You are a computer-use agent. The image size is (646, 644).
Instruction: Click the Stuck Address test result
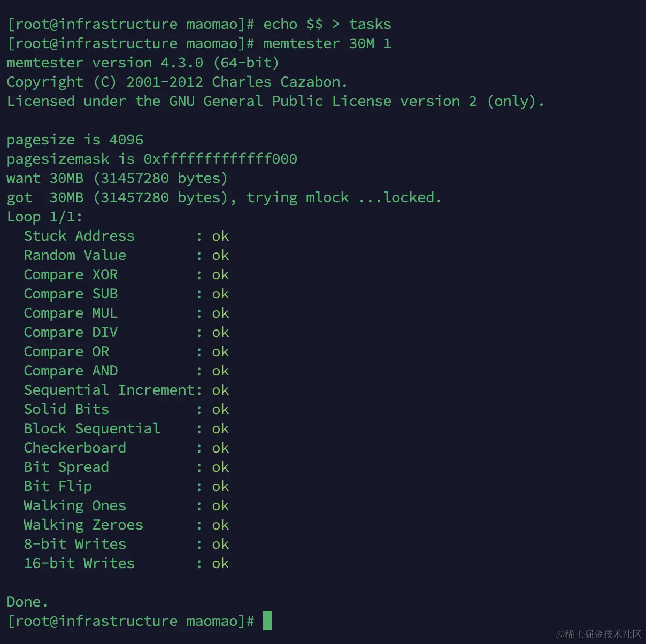point(126,236)
